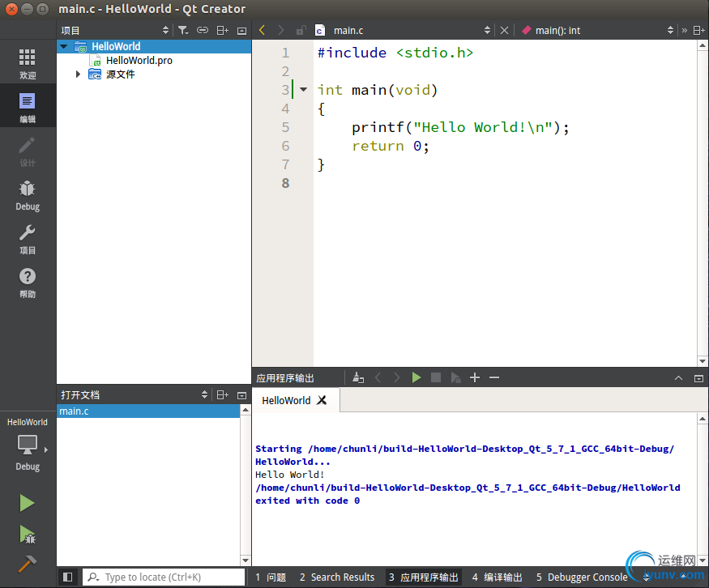Go forward in editor navigation history

point(281,30)
